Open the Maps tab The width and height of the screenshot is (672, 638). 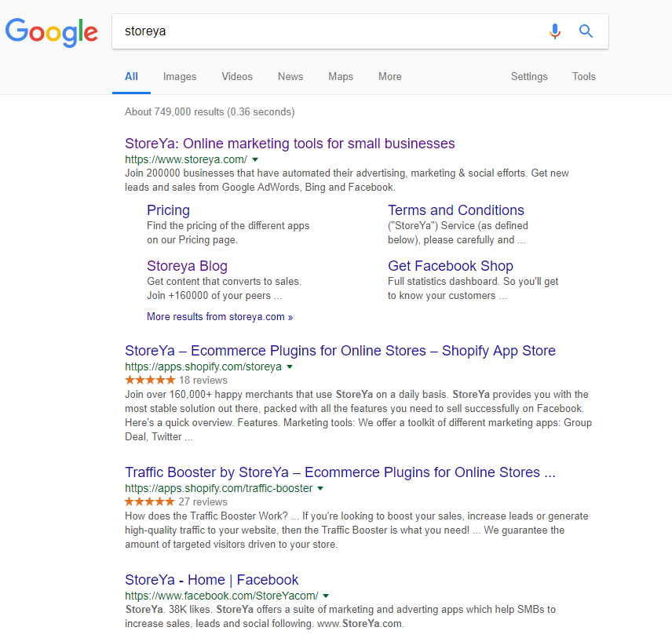tap(341, 77)
